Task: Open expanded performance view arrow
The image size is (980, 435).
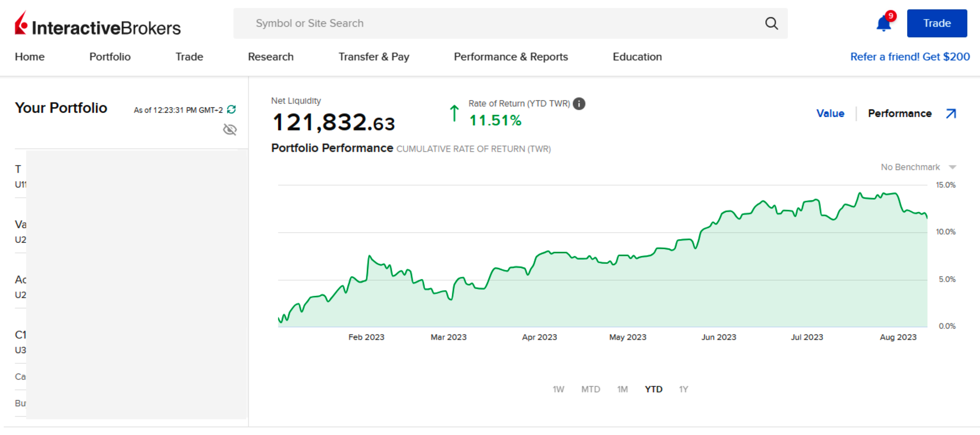Action: (x=951, y=113)
